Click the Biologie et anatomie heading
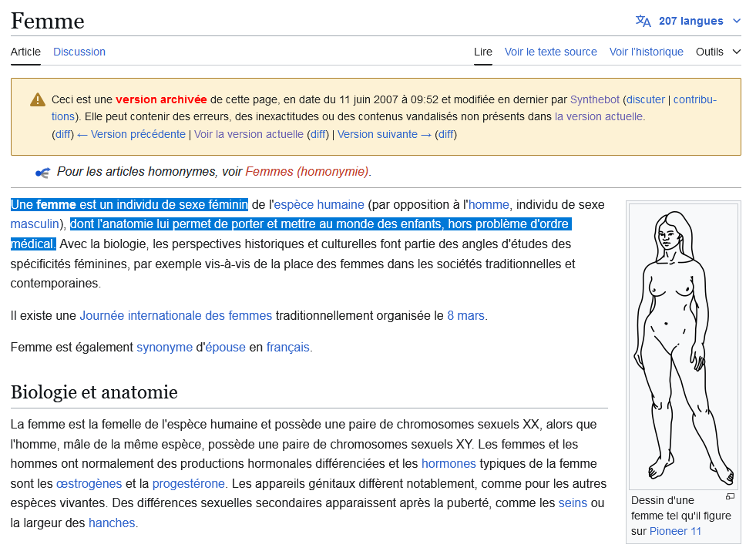The height and width of the screenshot is (558, 756). click(94, 392)
